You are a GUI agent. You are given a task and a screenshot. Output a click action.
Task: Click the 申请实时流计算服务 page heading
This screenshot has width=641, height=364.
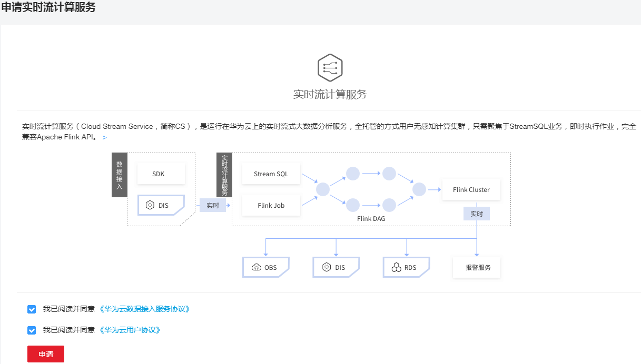48,7
